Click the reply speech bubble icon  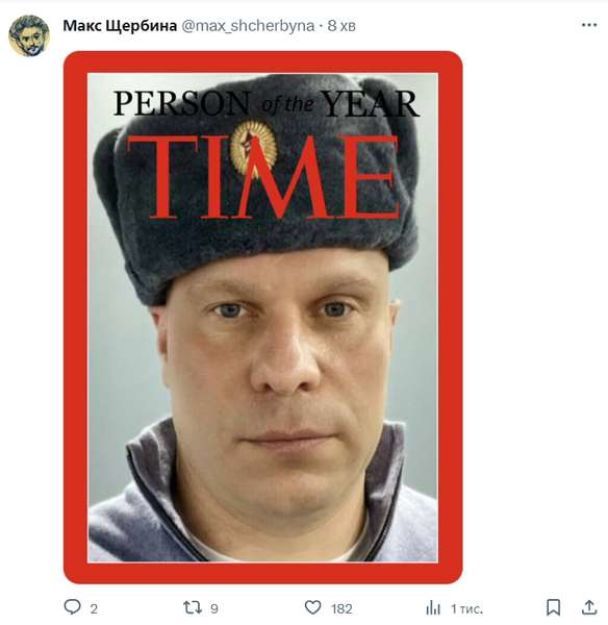pyautogui.click(x=72, y=607)
